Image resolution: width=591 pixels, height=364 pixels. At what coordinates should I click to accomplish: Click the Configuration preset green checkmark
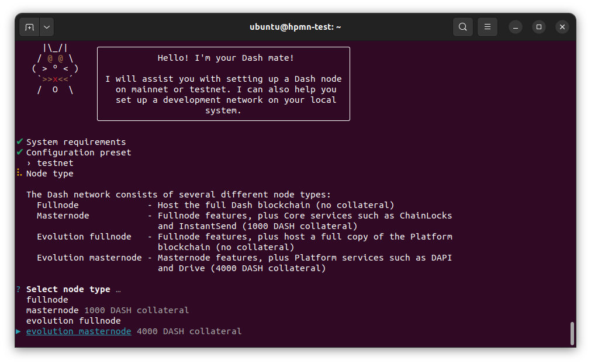20,152
